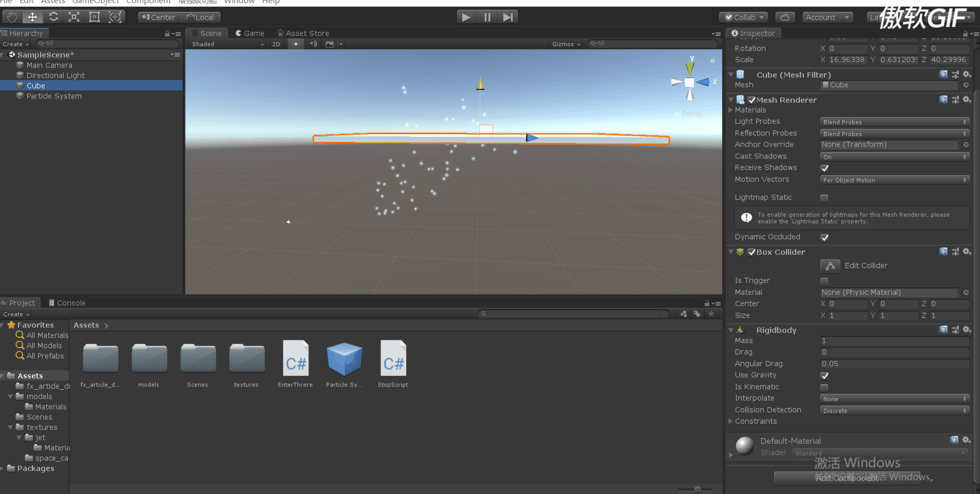Screen dimensions: 980x494
Task: Open Cast Shadows dropdown
Action: pos(895,157)
